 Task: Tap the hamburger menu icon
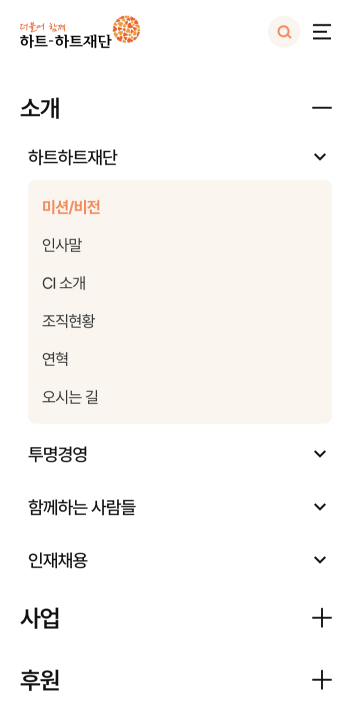(322, 32)
